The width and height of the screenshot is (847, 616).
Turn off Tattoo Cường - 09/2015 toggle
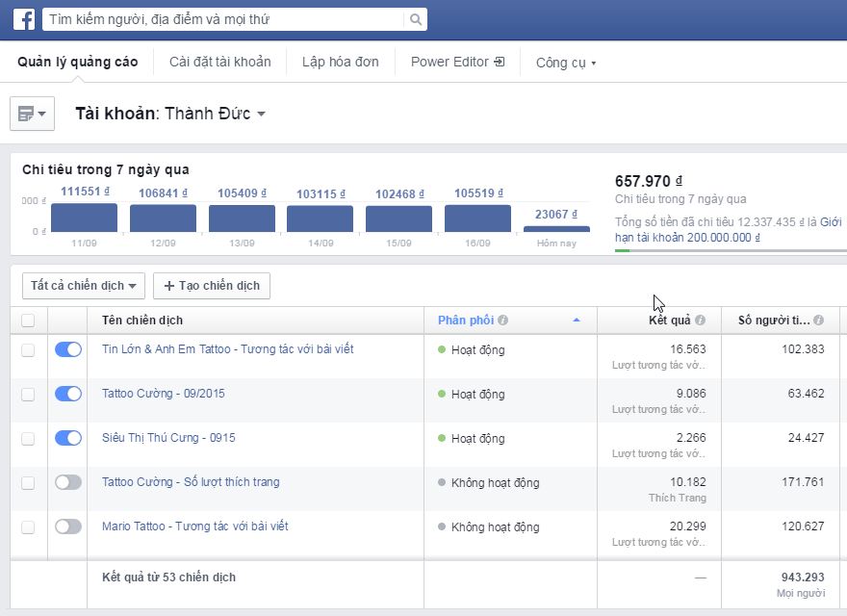(x=68, y=394)
